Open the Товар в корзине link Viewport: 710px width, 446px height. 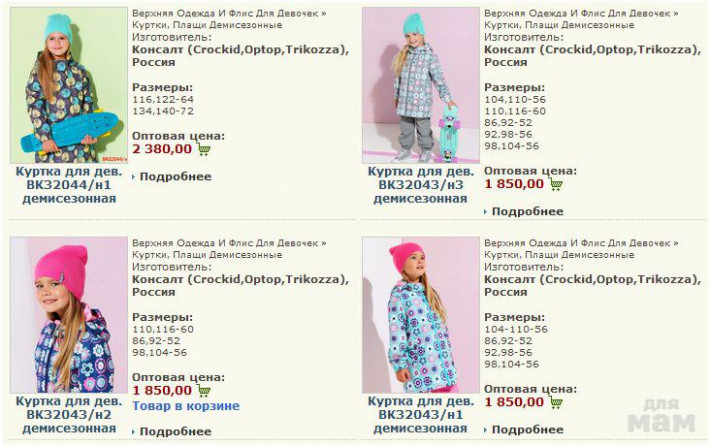(186, 406)
